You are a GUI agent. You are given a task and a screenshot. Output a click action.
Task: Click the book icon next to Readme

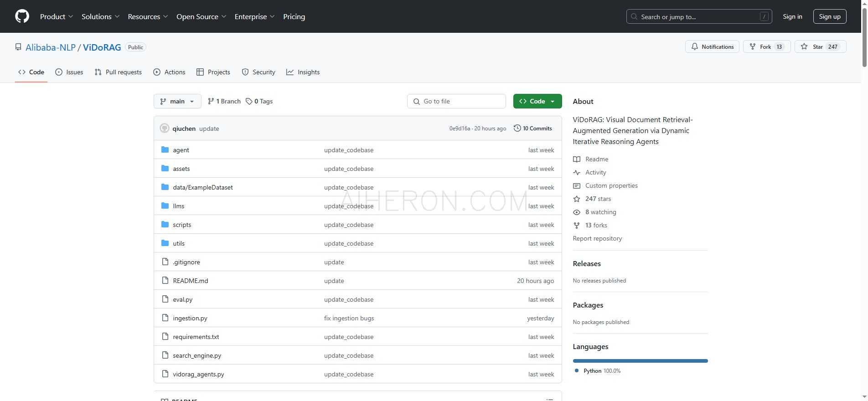point(577,159)
